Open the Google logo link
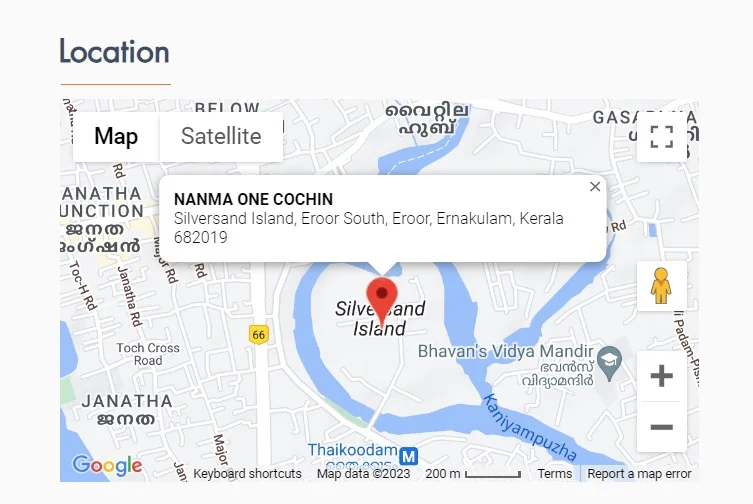 107,465
